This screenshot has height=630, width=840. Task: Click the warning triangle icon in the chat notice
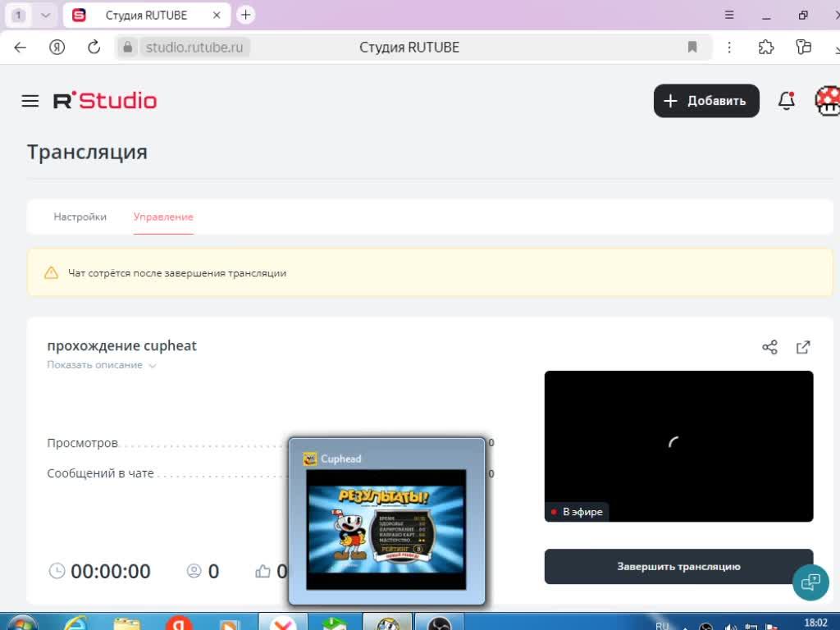[x=51, y=272]
